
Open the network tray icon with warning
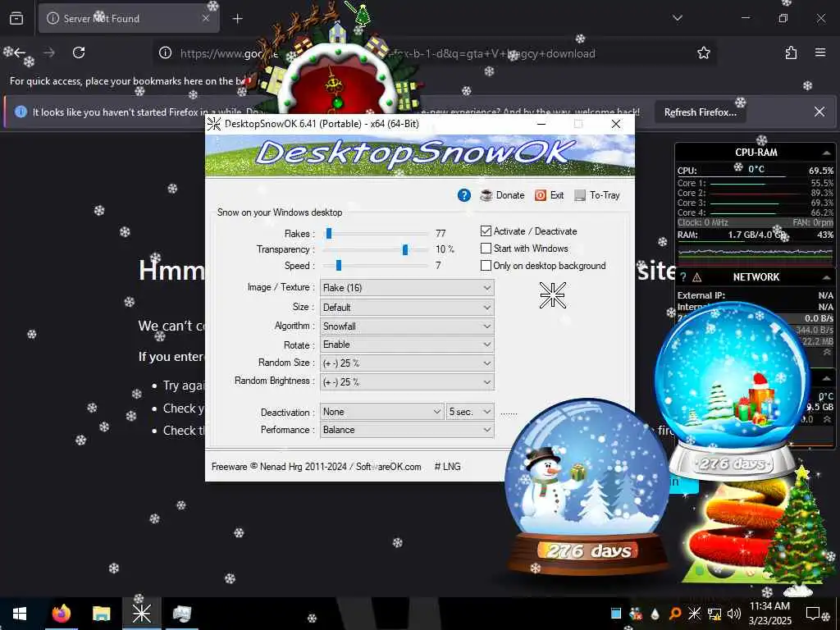(x=714, y=614)
